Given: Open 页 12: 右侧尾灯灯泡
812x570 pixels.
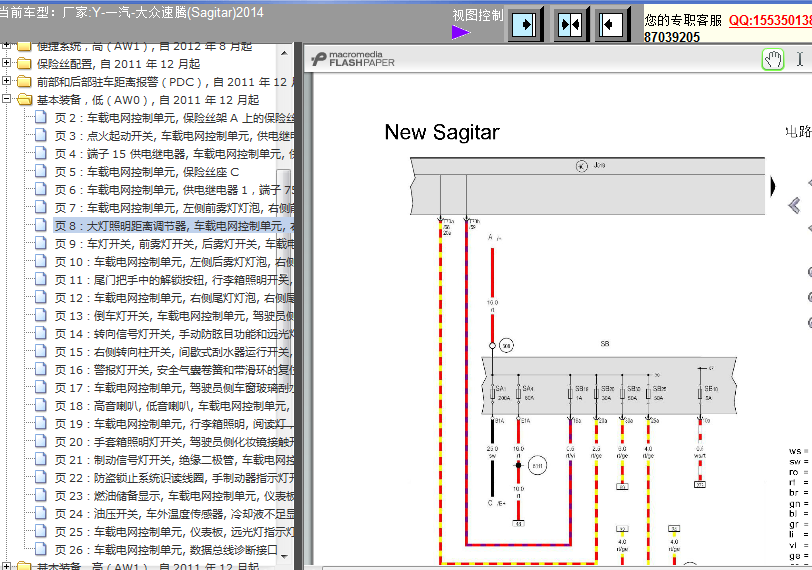Looking at the screenshot, I should coord(174,298).
